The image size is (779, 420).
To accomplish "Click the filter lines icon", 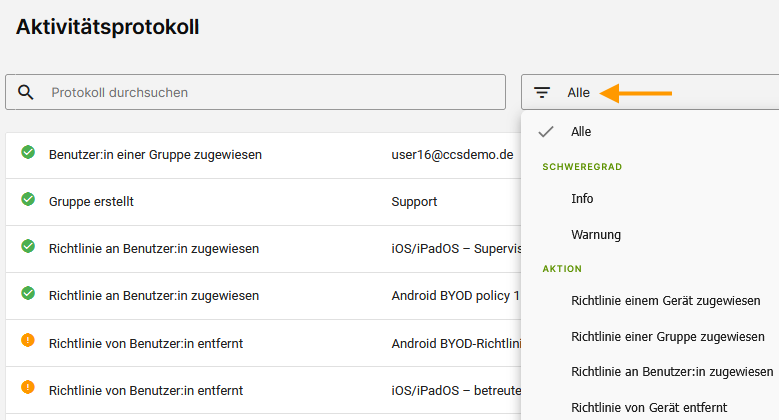I will 542,92.
